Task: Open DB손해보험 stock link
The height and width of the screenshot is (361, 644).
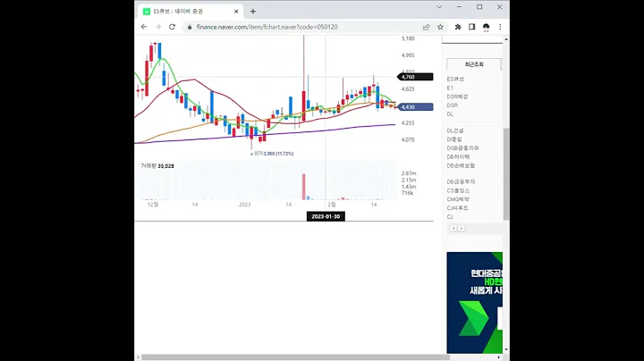Action: point(461,165)
